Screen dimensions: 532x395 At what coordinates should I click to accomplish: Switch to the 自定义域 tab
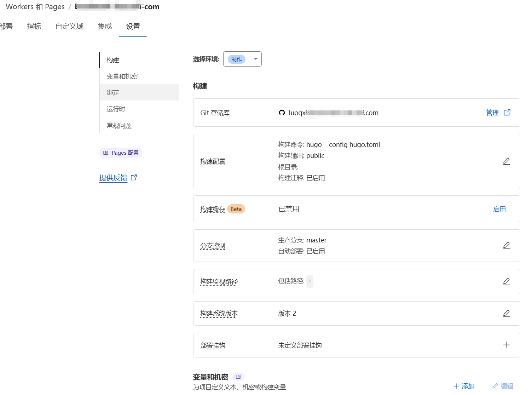click(69, 26)
